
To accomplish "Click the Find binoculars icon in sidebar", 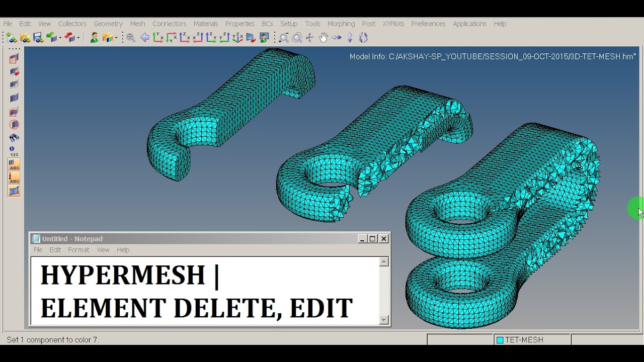I will 14,138.
